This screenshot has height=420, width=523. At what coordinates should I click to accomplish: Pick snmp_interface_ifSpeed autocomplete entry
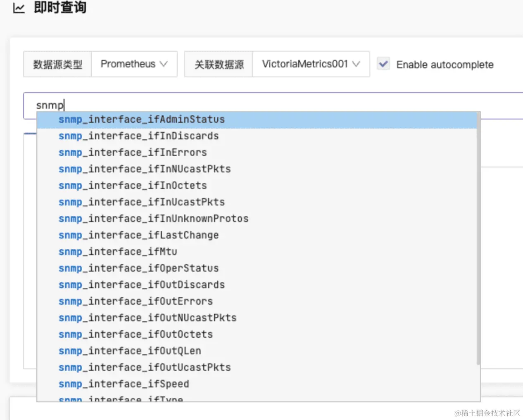(x=257, y=384)
